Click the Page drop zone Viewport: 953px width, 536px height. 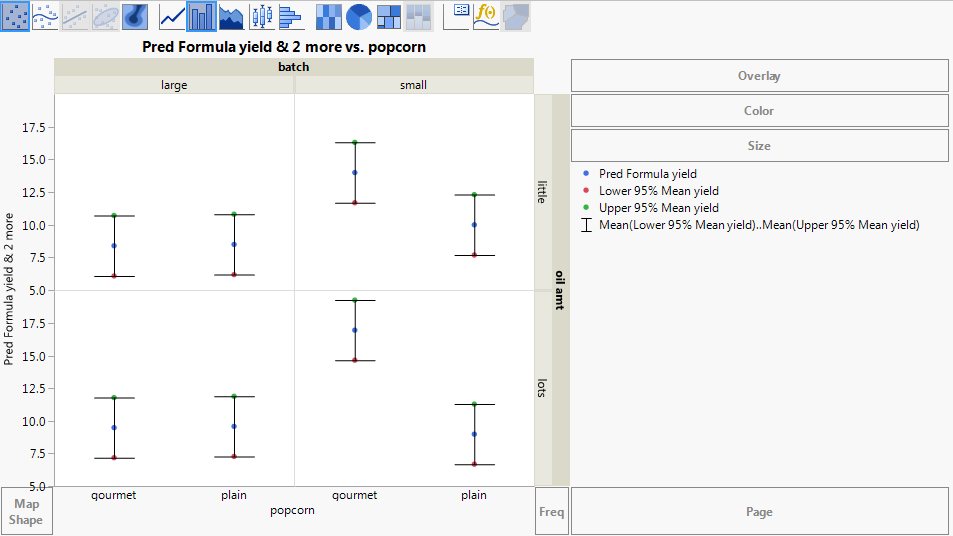coord(759,512)
